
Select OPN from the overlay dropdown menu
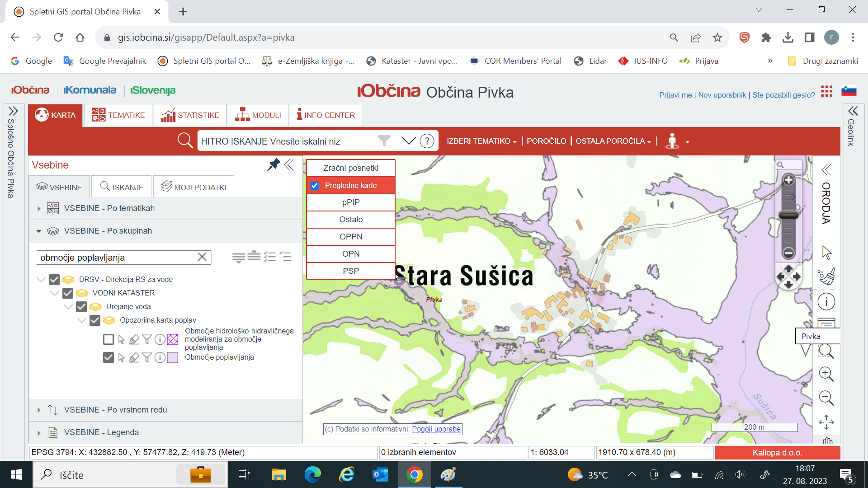coord(350,253)
